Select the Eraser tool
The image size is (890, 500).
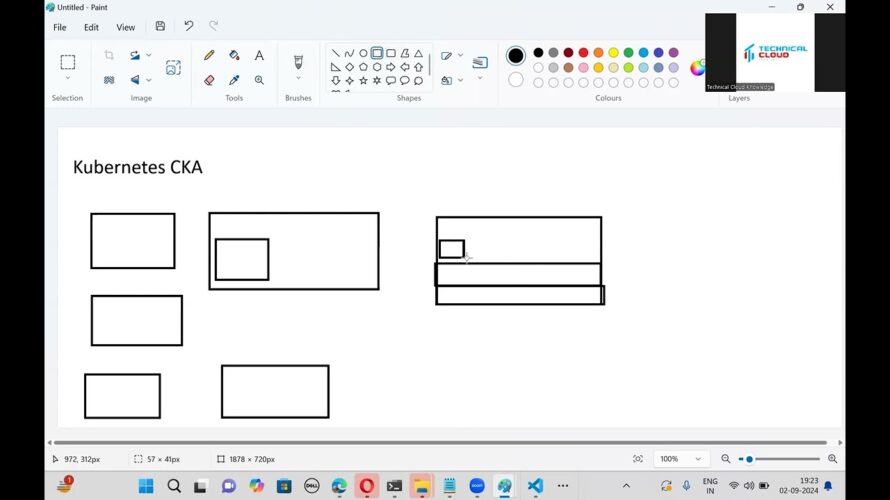(x=209, y=80)
